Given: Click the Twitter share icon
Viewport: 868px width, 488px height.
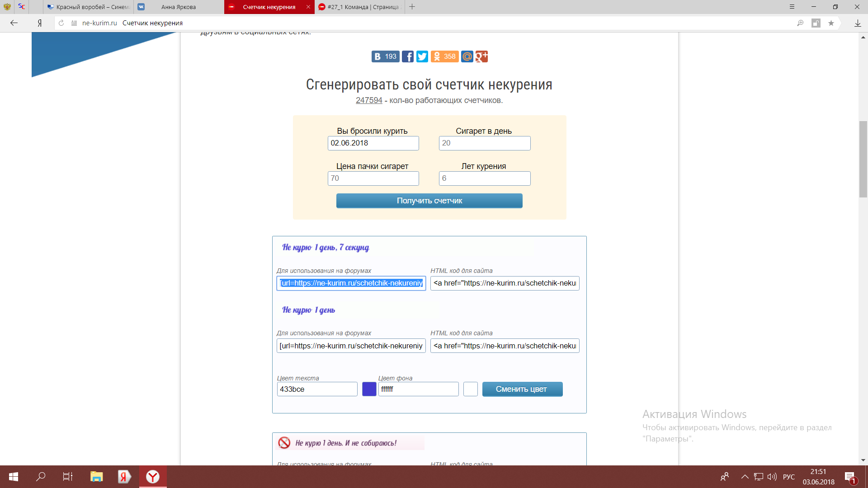Looking at the screenshot, I should click(x=422, y=56).
